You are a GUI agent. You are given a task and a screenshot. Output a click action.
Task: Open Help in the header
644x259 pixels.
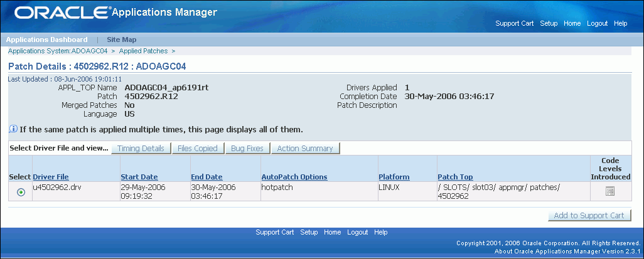[621, 23]
